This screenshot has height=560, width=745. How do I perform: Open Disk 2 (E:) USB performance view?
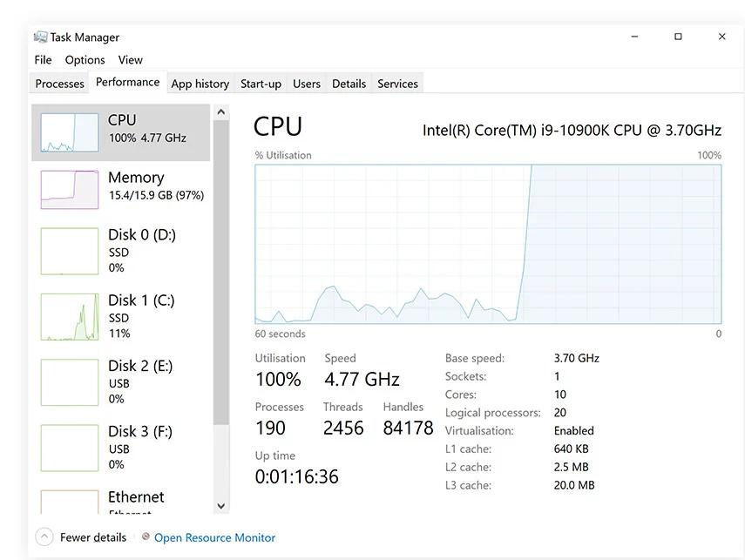coord(120,381)
